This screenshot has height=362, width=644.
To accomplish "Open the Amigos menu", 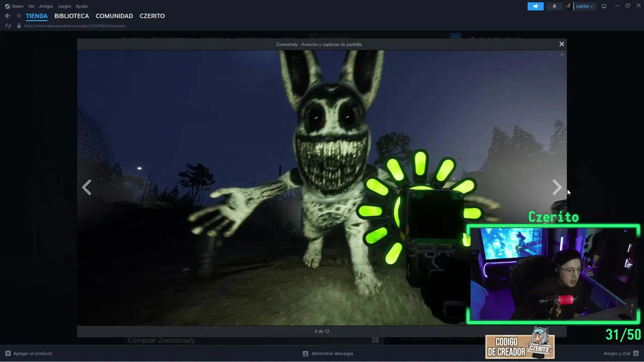I will (46, 7).
